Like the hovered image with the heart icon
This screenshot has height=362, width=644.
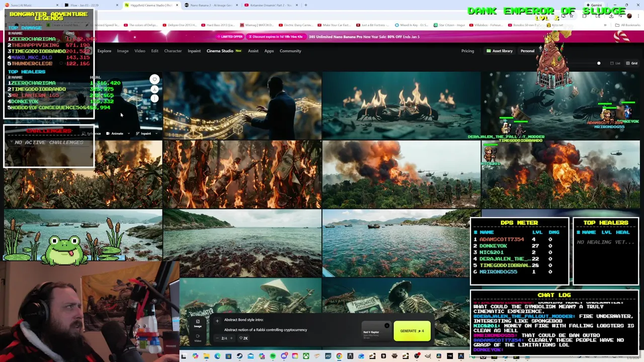pyautogui.click(x=154, y=79)
